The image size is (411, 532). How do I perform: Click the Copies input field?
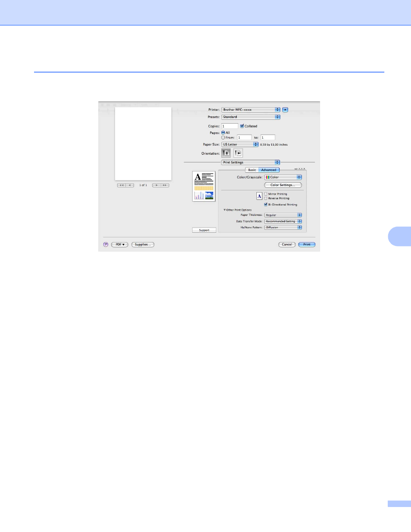point(230,126)
